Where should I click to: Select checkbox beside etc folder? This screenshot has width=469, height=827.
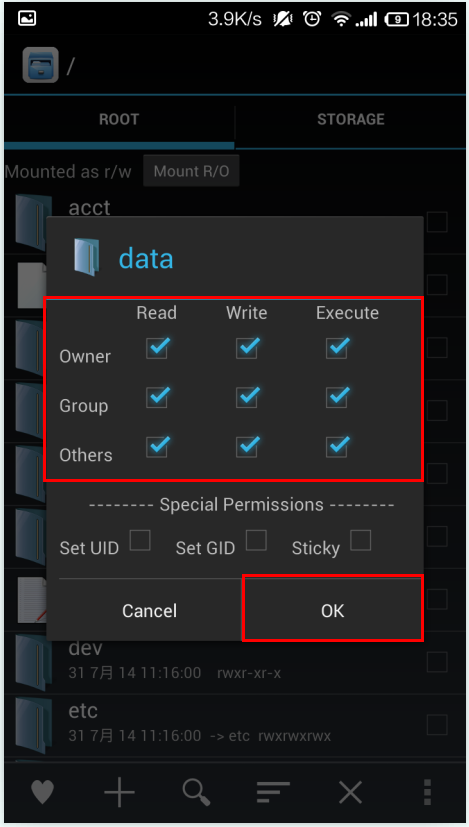pyautogui.click(x=437, y=725)
